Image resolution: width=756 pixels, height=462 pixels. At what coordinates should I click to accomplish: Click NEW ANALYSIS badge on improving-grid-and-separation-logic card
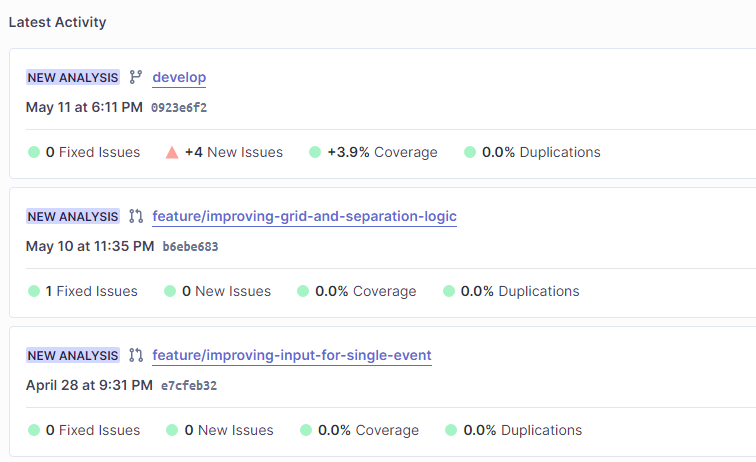pyautogui.click(x=73, y=216)
